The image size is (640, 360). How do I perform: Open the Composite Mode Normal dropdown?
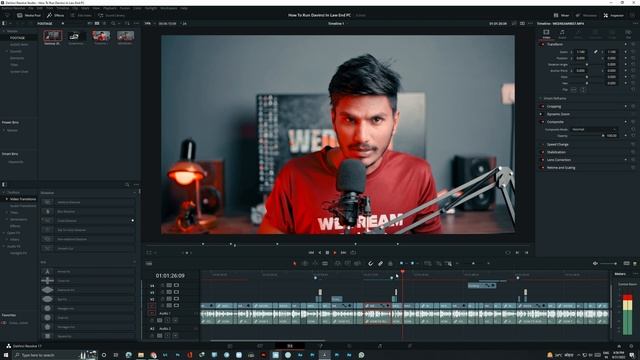(x=593, y=129)
